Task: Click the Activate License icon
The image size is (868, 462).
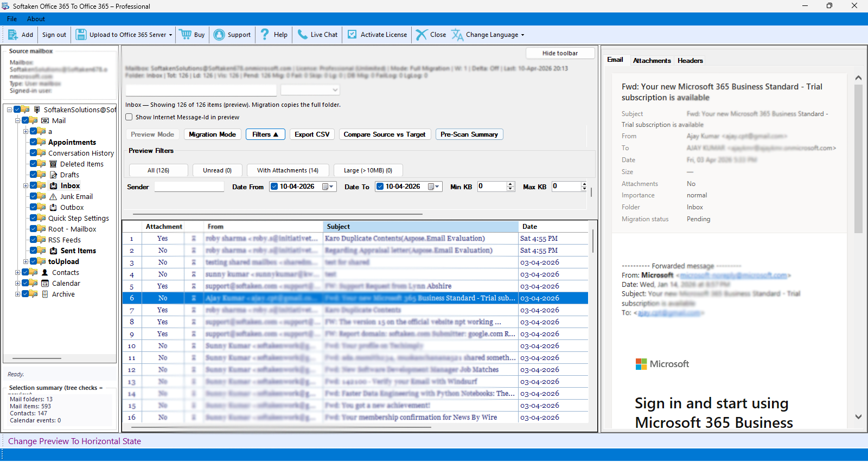Action: (352, 35)
